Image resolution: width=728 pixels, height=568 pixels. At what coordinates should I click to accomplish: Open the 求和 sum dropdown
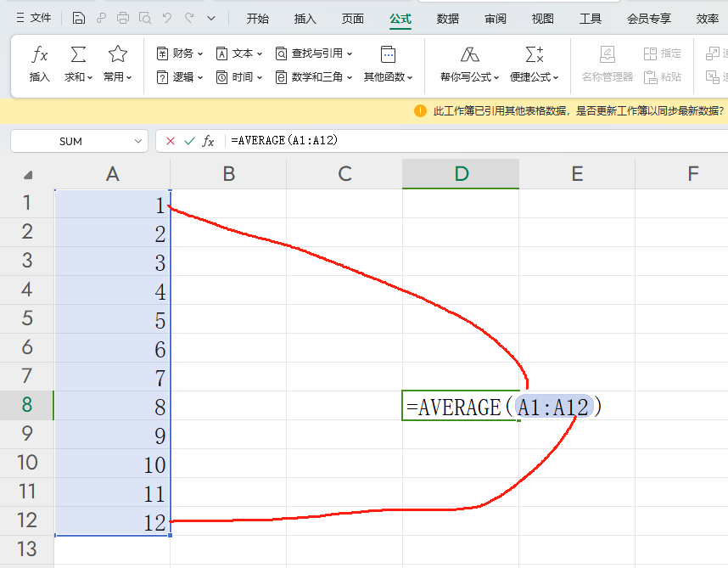(x=78, y=64)
